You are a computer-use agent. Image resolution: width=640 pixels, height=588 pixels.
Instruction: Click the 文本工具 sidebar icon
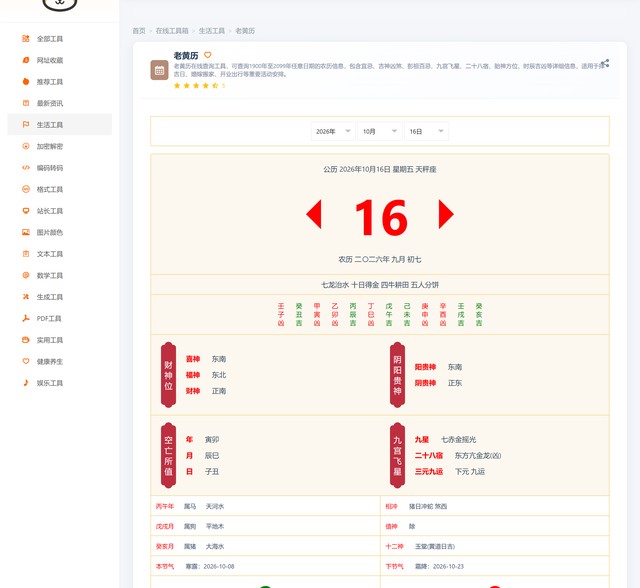click(x=26, y=254)
